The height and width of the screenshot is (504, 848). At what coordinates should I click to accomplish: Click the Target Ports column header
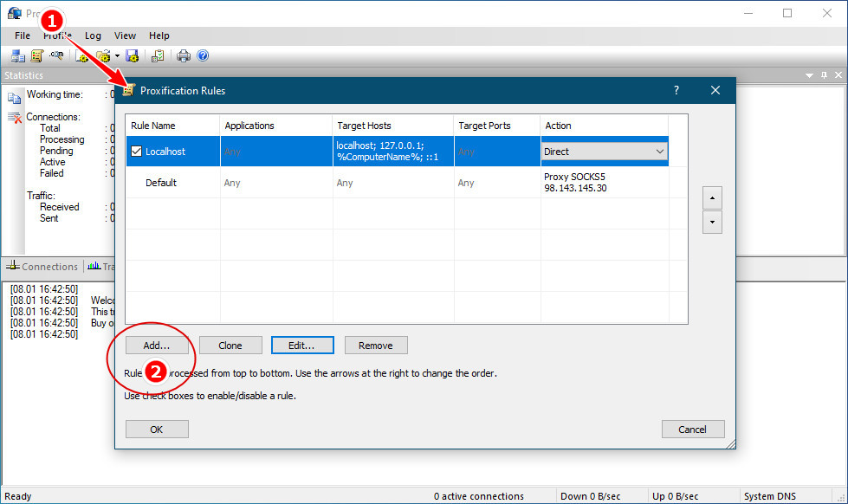tap(497, 126)
